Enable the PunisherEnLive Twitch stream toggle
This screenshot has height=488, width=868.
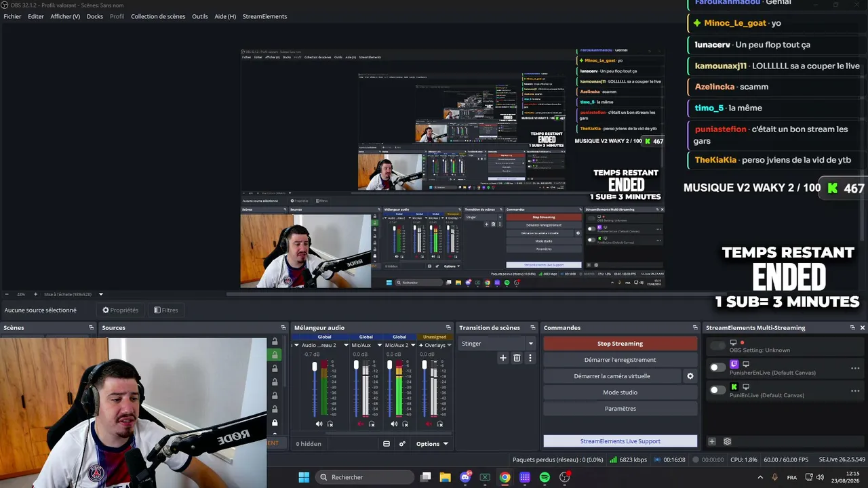click(x=717, y=367)
